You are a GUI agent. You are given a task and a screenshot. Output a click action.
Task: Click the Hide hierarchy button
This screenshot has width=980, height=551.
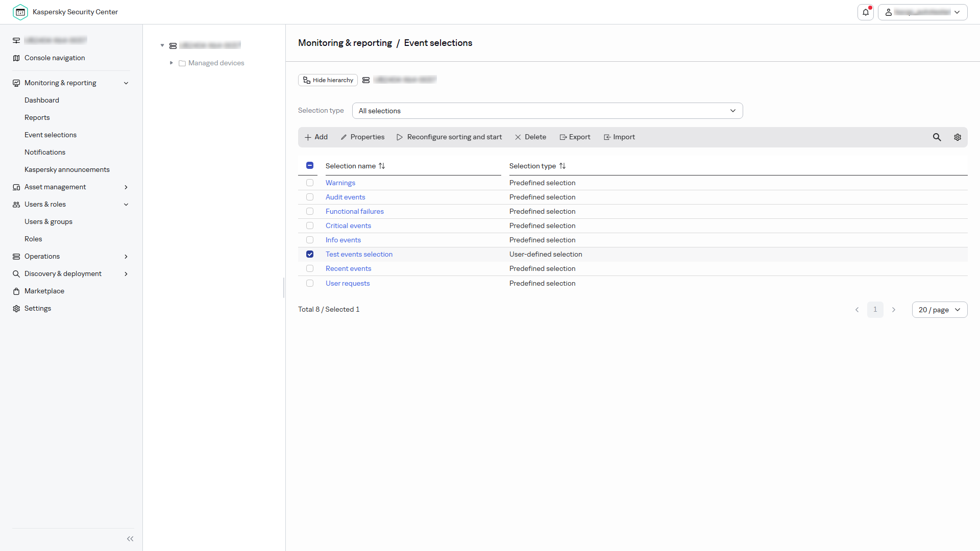328,80
